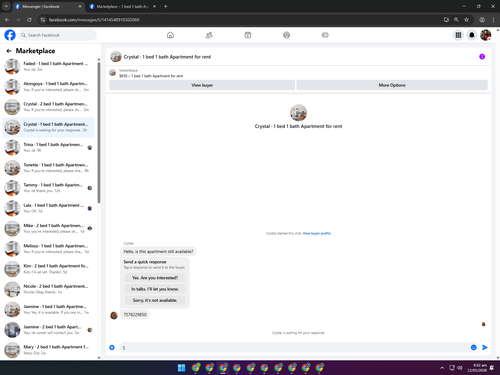The width and height of the screenshot is (500, 375).
Task: Open the View buyer profile link
Action: click(317, 233)
